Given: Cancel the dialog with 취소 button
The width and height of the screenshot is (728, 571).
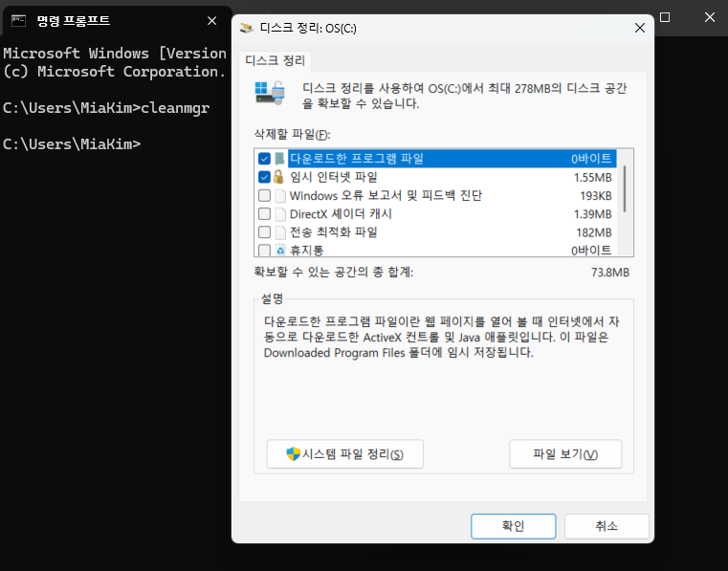Looking at the screenshot, I should point(607,526).
